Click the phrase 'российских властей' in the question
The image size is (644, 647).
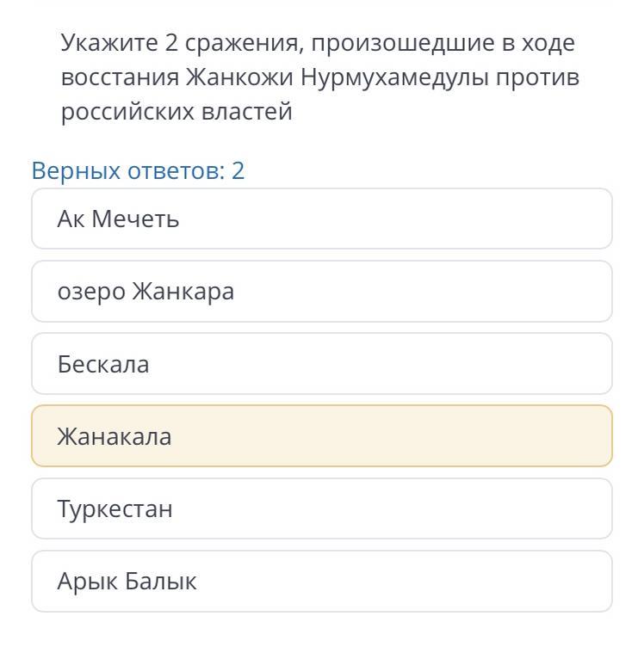click(176, 112)
